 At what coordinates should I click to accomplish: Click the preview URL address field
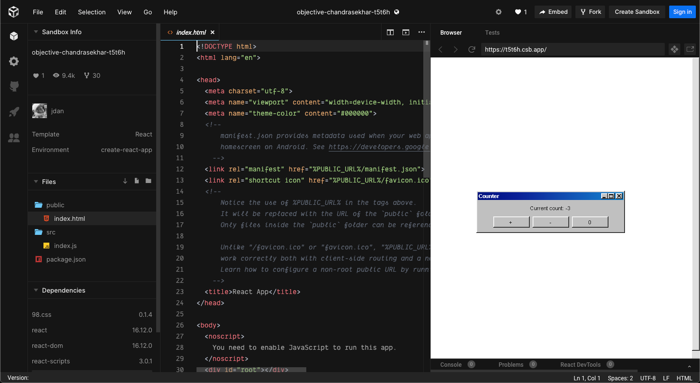click(x=573, y=49)
